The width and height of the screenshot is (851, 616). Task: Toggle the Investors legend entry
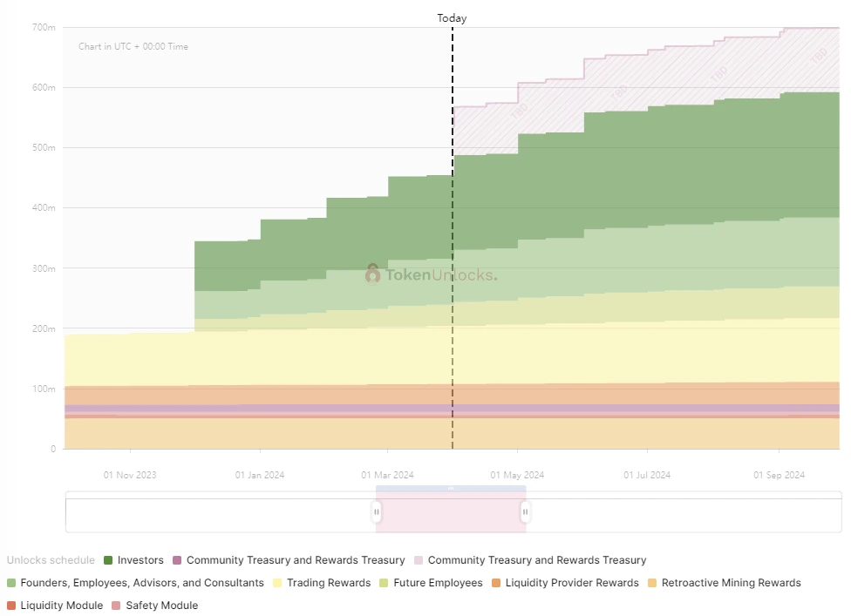pos(140,560)
